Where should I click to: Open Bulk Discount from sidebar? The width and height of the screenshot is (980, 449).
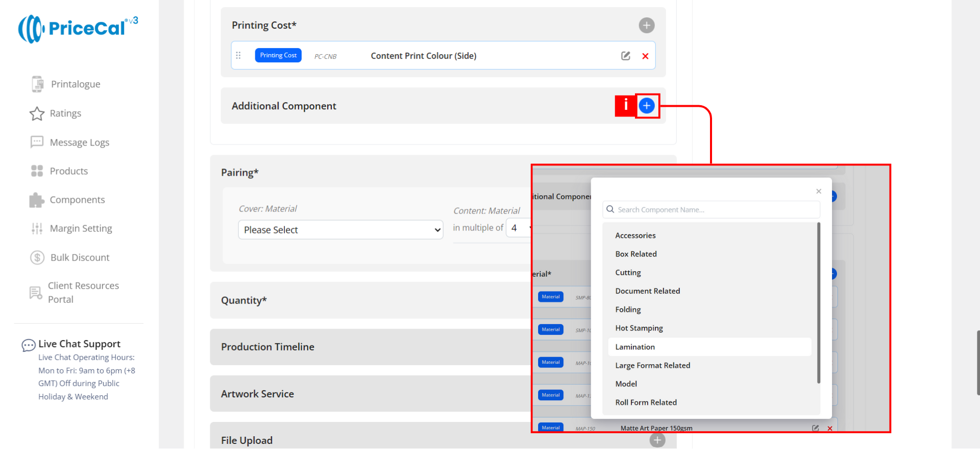80,257
